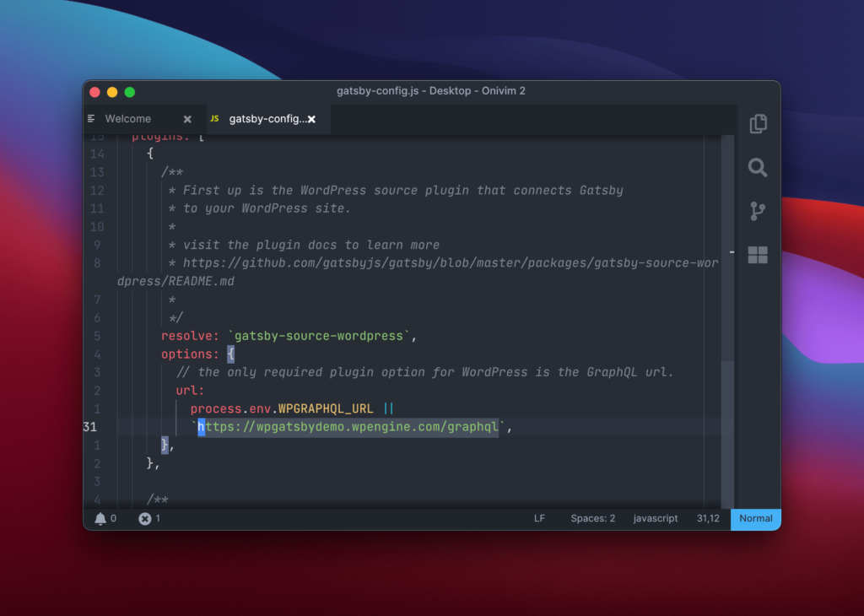Open the Source Control panel

[x=757, y=211]
